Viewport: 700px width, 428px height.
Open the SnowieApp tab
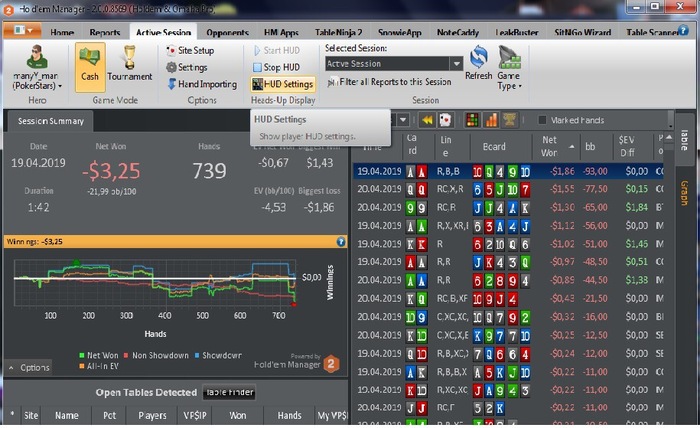[400, 32]
